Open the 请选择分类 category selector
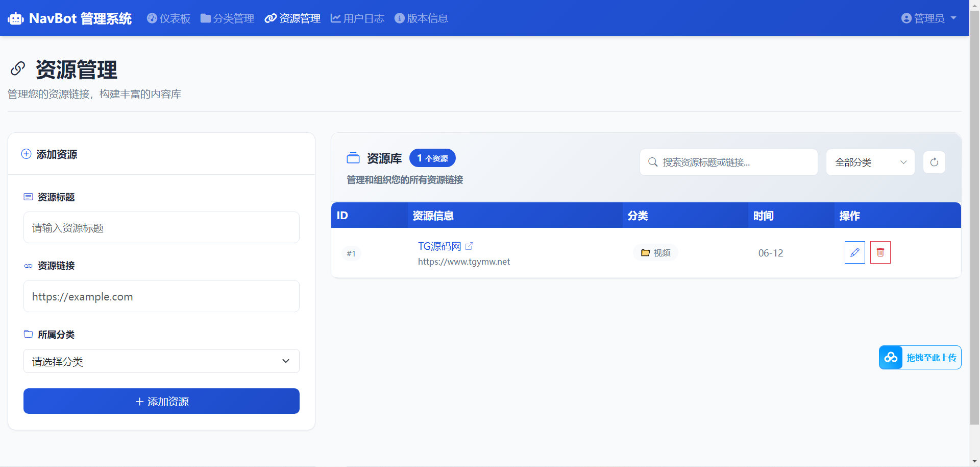 [x=161, y=361]
